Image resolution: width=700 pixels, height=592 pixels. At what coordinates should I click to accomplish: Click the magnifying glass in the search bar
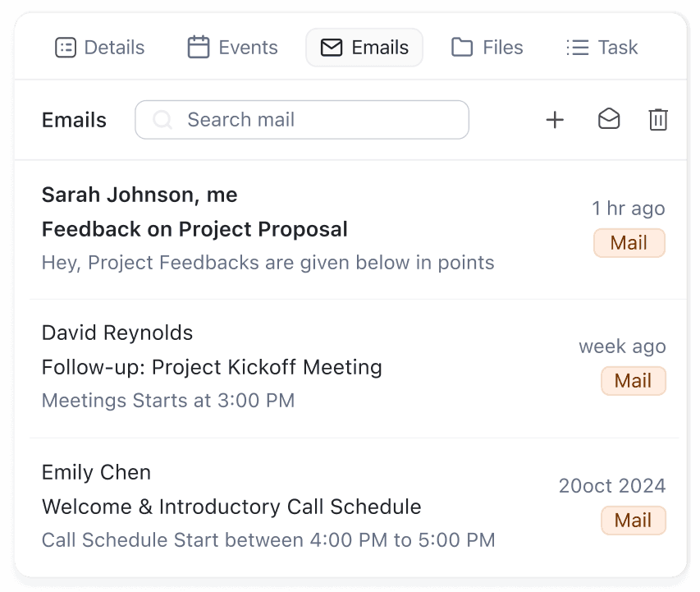coord(162,120)
